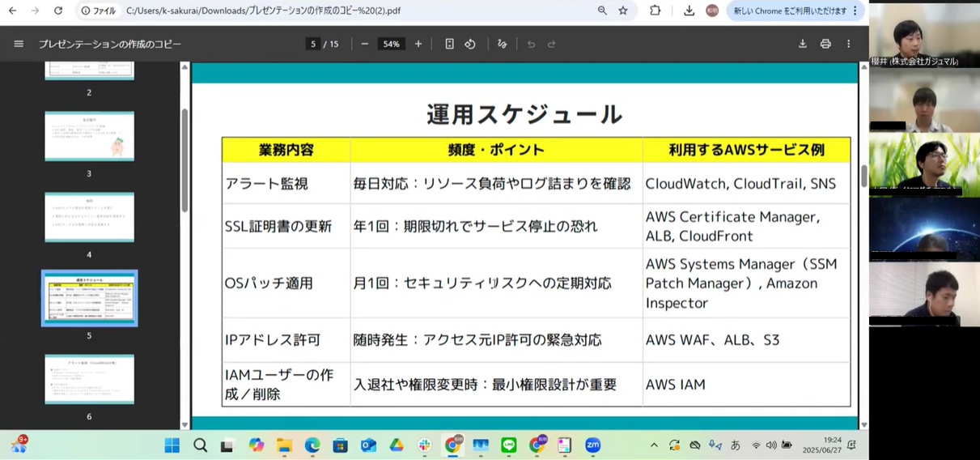This screenshot has width=980, height=460.
Task: Expand the hidden system tray icons chevron
Action: pyautogui.click(x=654, y=445)
